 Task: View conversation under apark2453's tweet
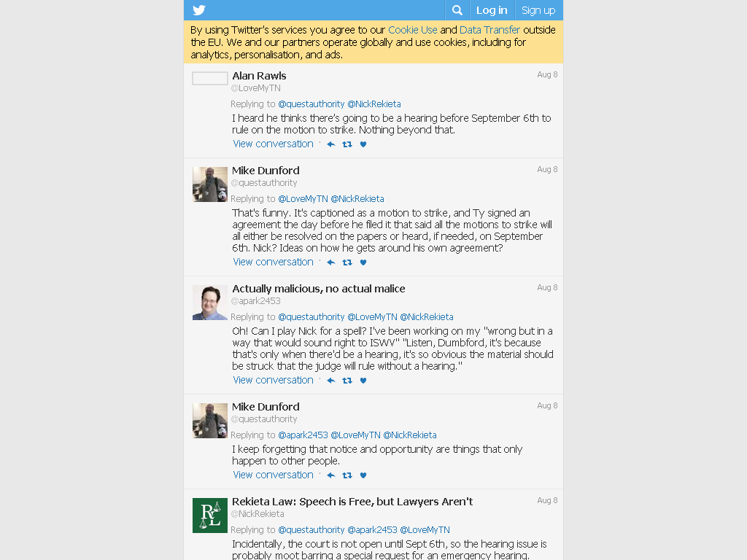tap(273, 380)
